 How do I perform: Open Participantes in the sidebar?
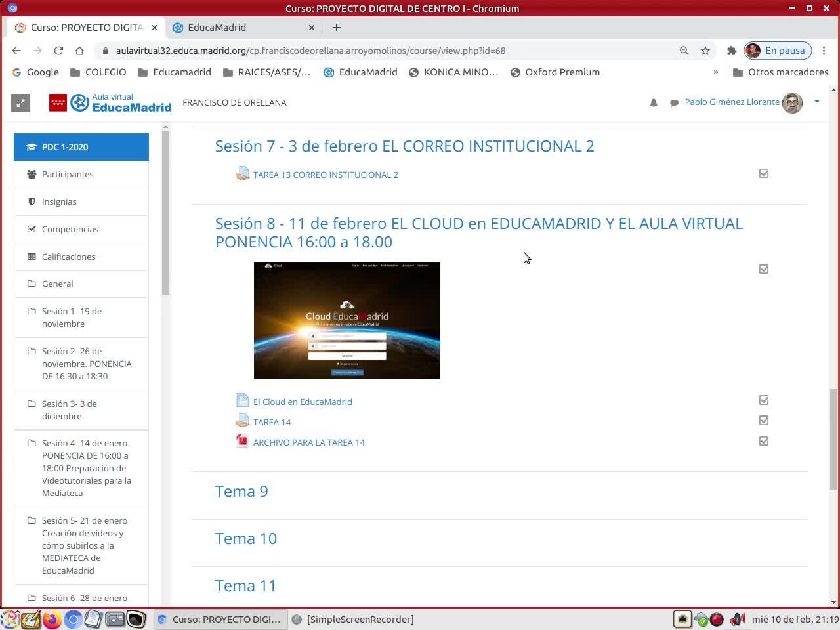(x=81, y=174)
